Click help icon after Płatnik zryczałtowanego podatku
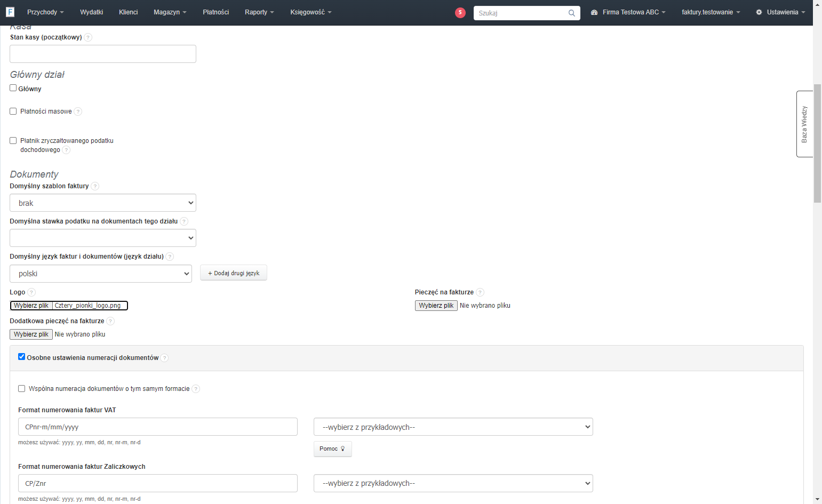822x504 pixels. coord(66,150)
